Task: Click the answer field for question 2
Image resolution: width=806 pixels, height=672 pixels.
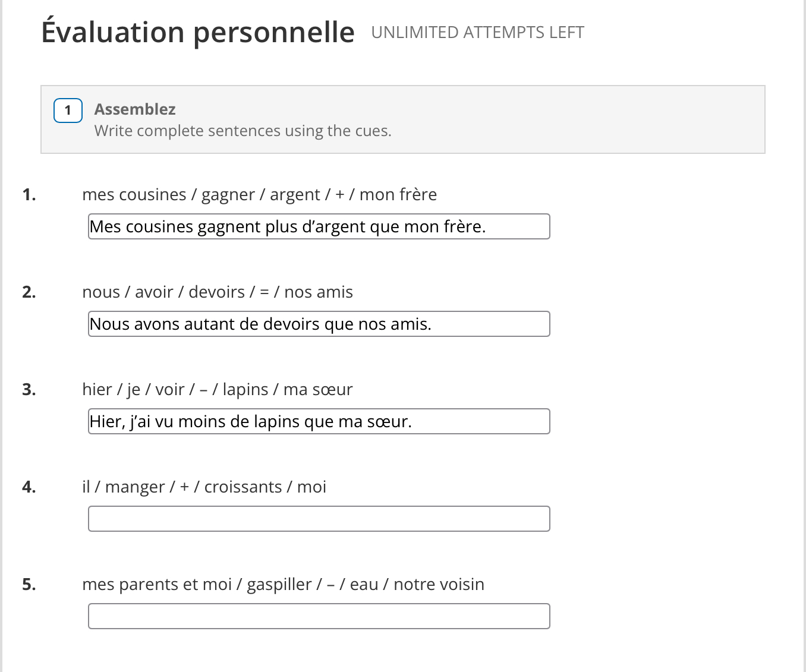Action: tap(319, 324)
